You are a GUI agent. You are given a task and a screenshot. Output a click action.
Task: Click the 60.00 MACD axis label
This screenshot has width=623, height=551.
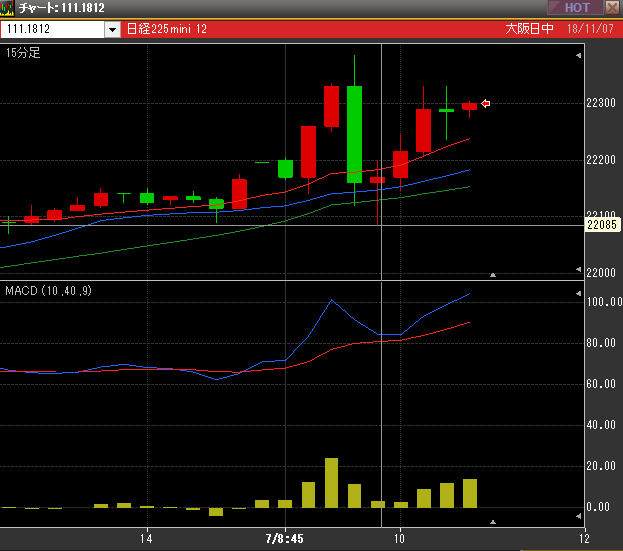click(x=601, y=383)
